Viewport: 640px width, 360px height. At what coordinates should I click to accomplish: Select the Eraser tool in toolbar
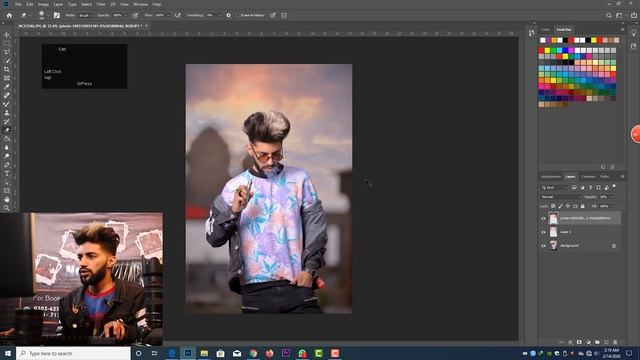tap(7, 130)
